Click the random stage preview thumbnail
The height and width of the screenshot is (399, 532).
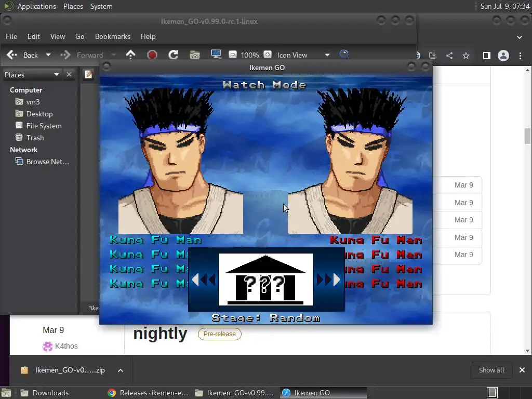coord(266,280)
